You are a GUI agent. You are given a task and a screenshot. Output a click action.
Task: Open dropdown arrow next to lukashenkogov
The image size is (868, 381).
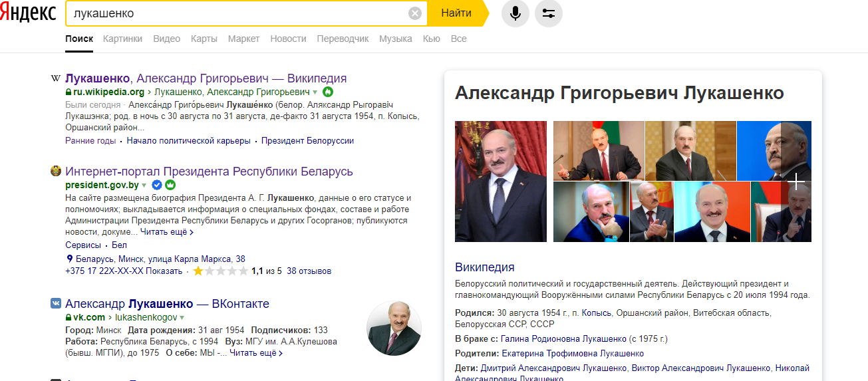tap(182, 318)
